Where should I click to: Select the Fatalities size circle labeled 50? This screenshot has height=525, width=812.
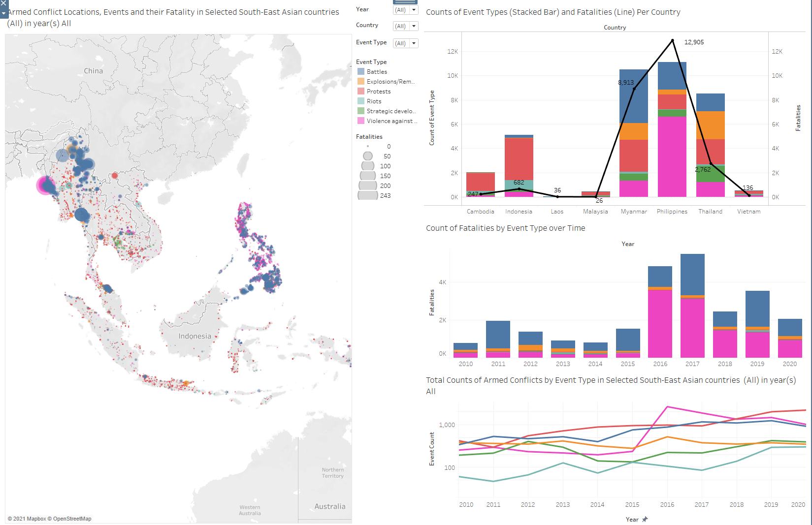click(368, 156)
